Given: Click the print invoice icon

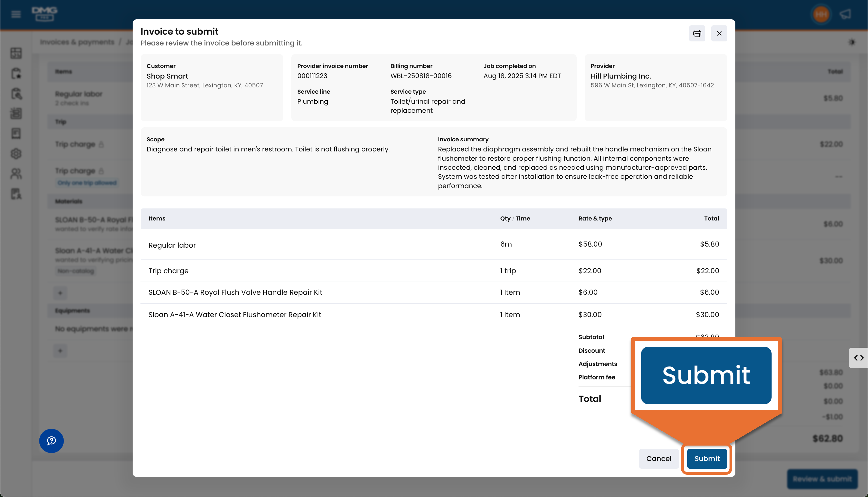Looking at the screenshot, I should [697, 33].
